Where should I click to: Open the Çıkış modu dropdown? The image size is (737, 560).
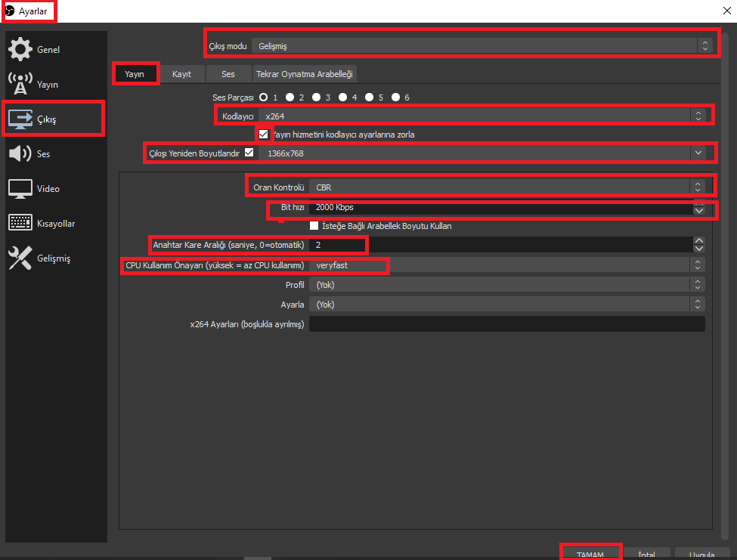(x=482, y=45)
